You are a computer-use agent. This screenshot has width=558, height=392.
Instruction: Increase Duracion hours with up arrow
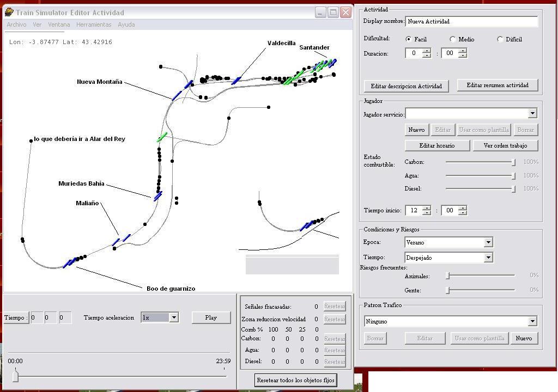point(427,51)
